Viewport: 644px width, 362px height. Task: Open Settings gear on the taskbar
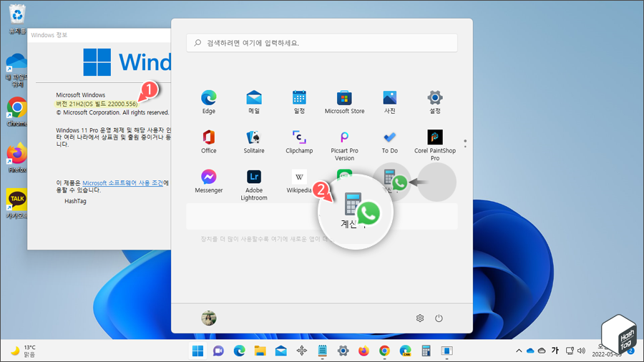(x=343, y=351)
